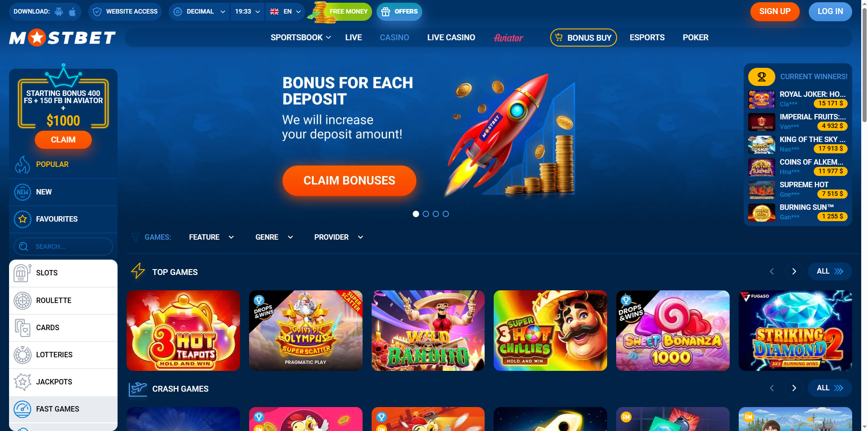Screen dimensions: 868x431
Task: Launch the Sweet Bonanza 1000 game thumbnail
Action: coord(673,331)
